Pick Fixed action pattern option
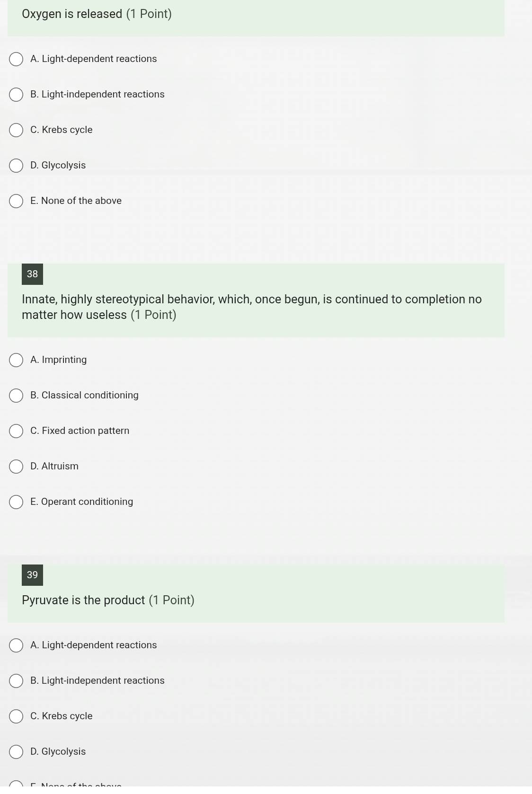 pos(16,431)
